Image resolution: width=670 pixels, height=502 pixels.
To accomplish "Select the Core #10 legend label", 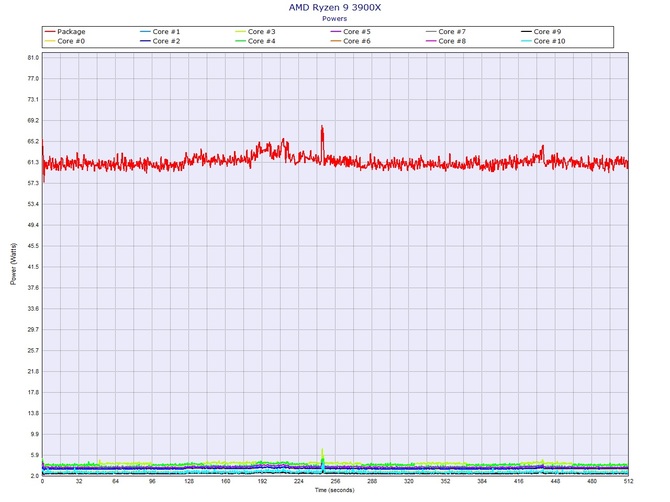I will pyautogui.click(x=550, y=41).
